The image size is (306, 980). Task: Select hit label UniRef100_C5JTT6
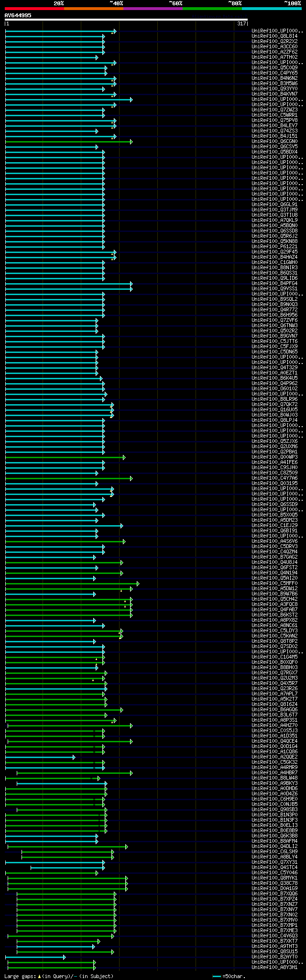click(274, 341)
